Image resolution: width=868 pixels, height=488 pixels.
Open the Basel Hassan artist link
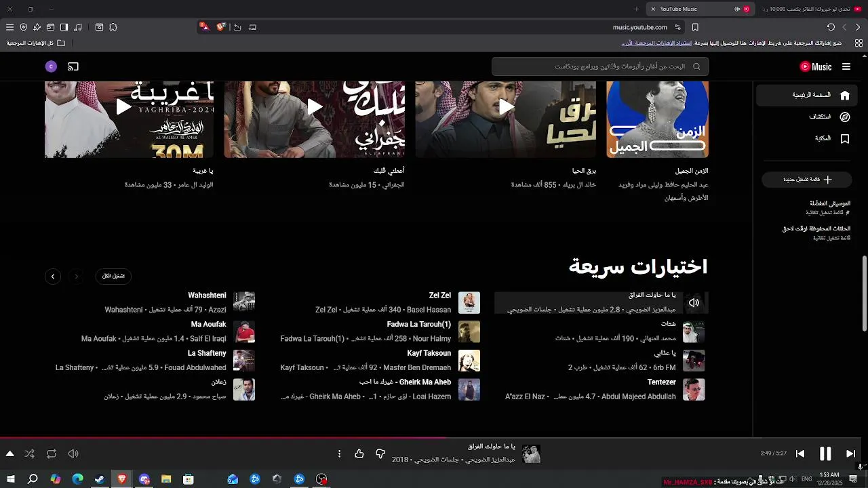pos(429,310)
